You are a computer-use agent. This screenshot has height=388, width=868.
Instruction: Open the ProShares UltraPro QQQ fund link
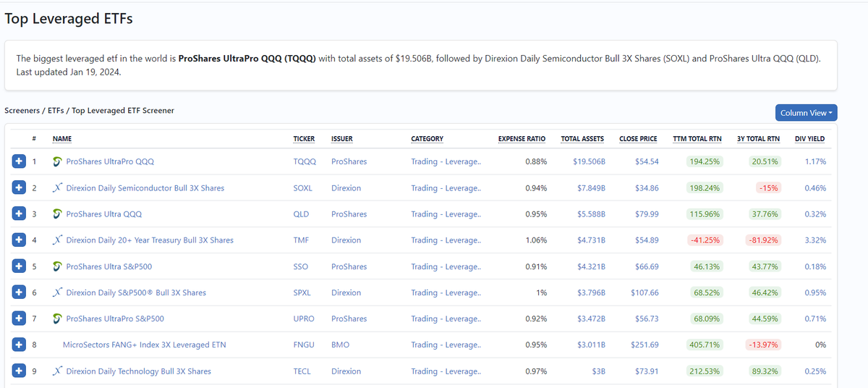click(110, 161)
